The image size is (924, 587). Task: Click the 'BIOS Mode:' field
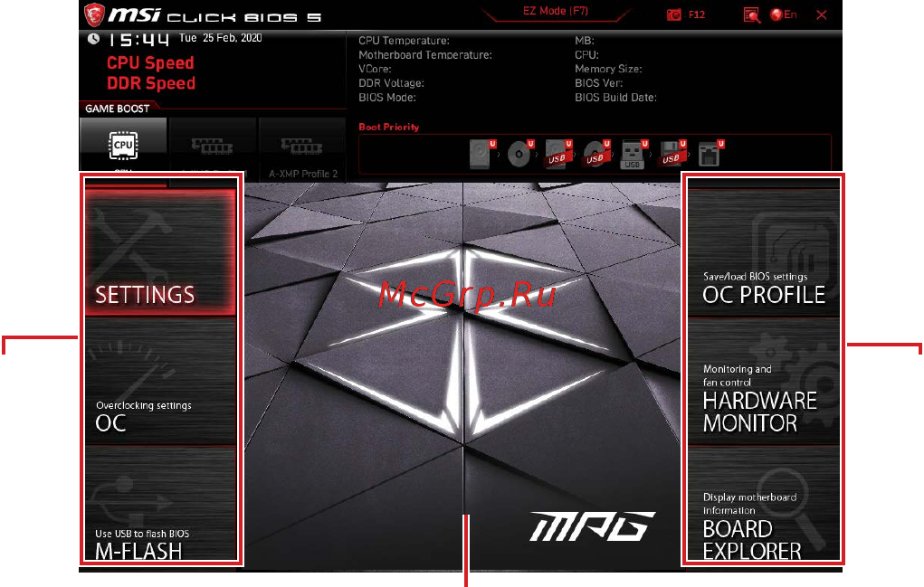tap(387, 97)
